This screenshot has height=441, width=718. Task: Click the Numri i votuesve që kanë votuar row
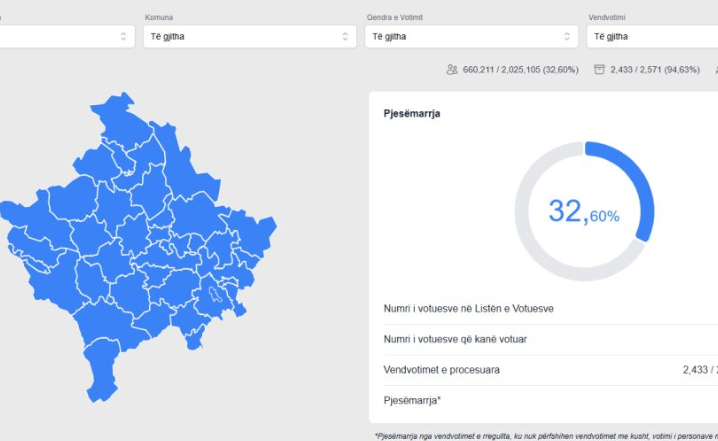(x=455, y=339)
